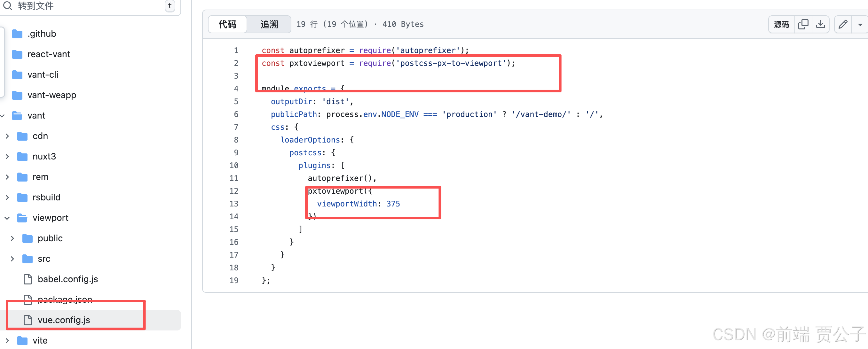Copy raw file contents icon
This screenshot has height=349, width=868.
point(803,24)
